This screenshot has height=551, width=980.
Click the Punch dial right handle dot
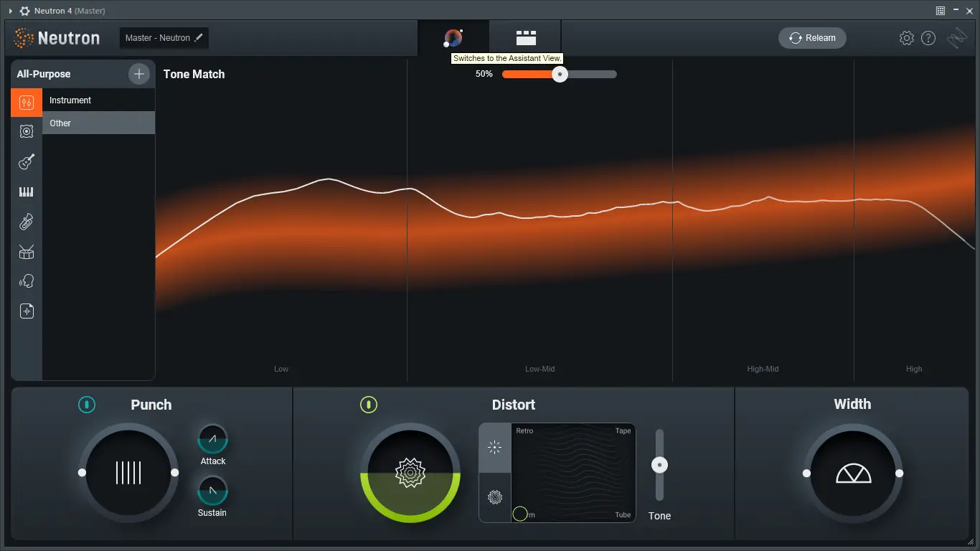coord(174,473)
